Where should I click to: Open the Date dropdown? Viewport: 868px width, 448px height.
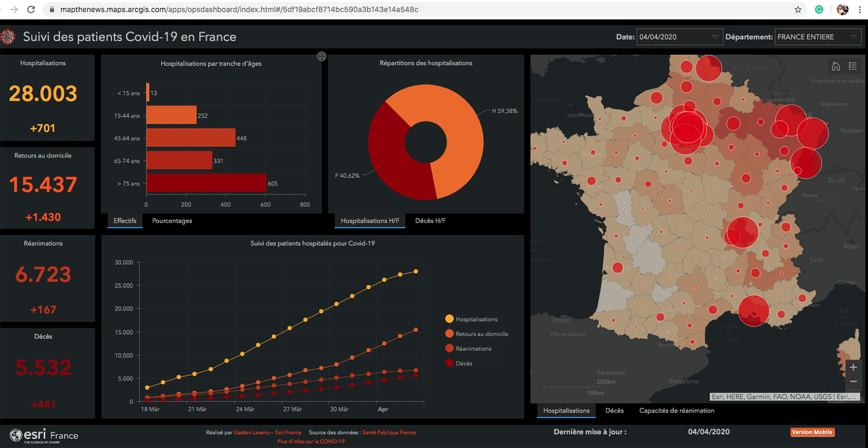point(679,37)
